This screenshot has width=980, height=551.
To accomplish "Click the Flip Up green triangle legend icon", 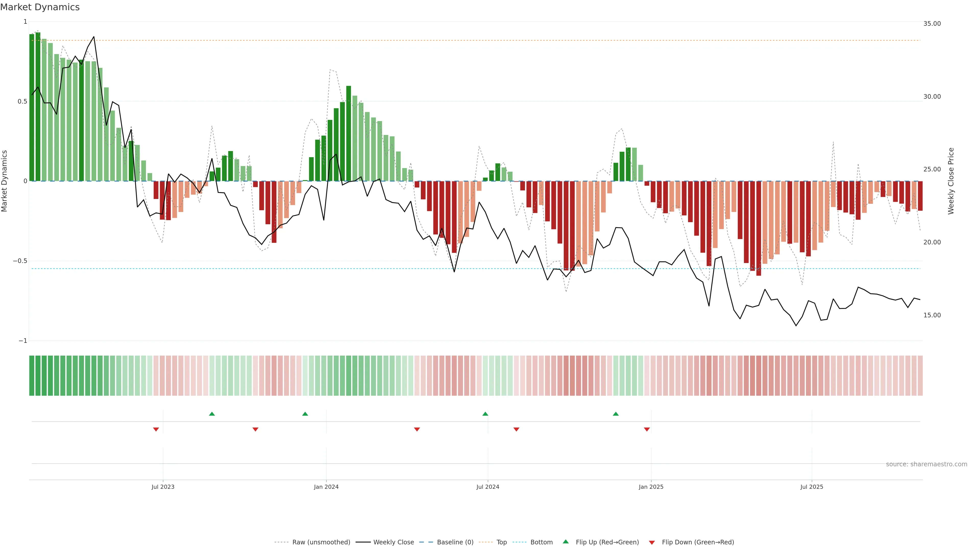I will point(565,542).
